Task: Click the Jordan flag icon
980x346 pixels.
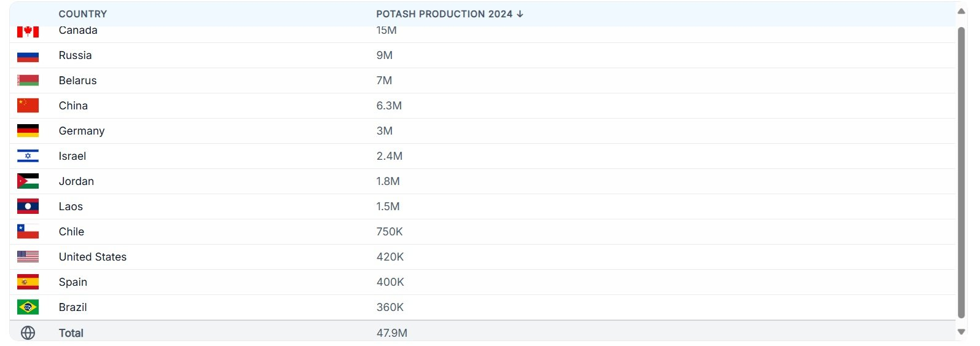Action: [x=28, y=181]
